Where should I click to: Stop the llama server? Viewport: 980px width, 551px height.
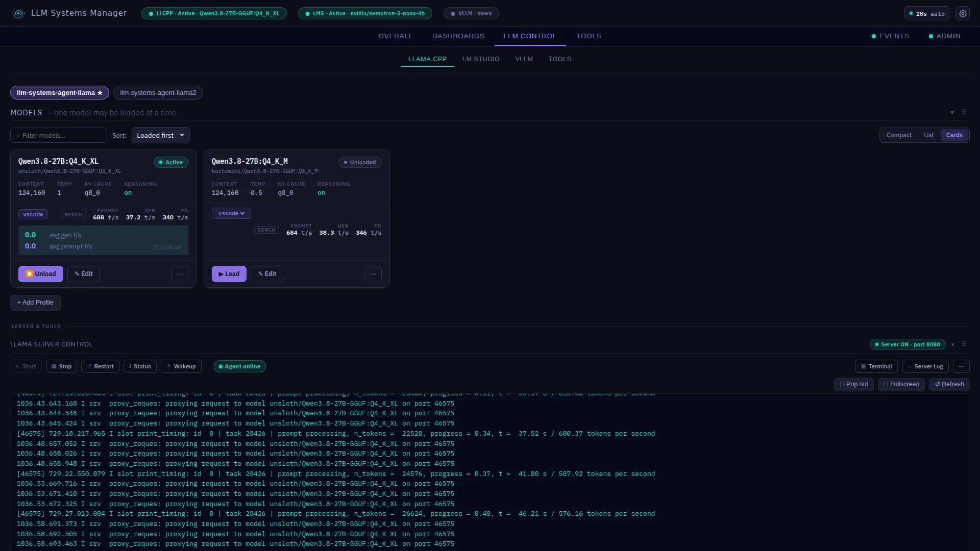[62, 366]
